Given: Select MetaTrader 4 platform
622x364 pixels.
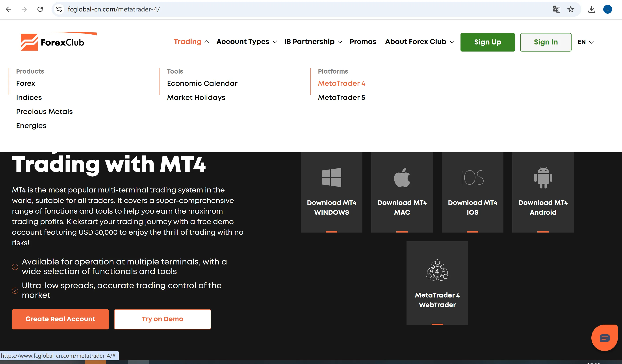Looking at the screenshot, I should click(x=342, y=83).
